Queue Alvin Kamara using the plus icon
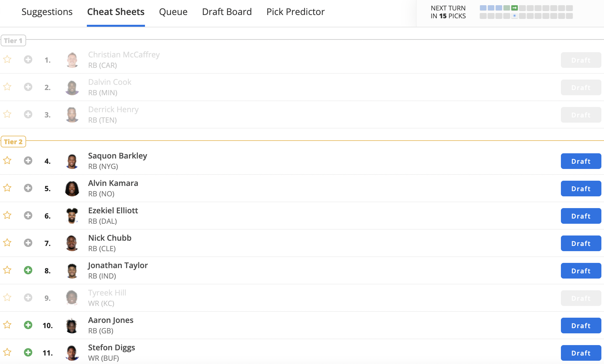 [x=28, y=188]
